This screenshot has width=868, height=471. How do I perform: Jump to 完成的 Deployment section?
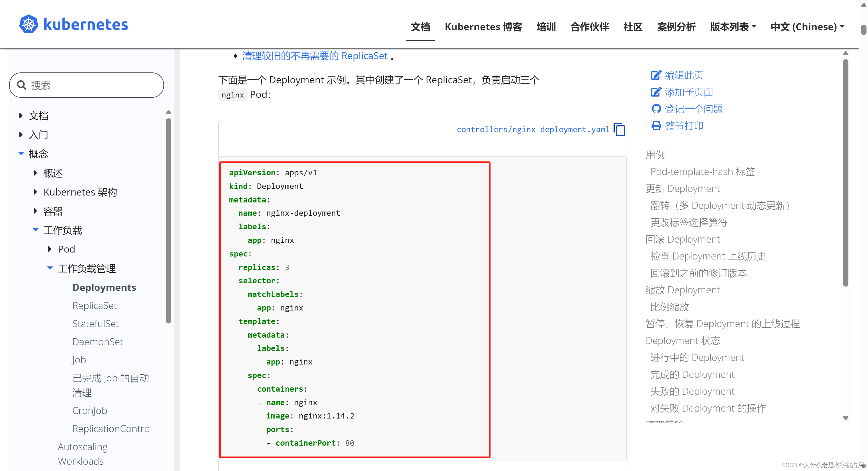coord(692,374)
